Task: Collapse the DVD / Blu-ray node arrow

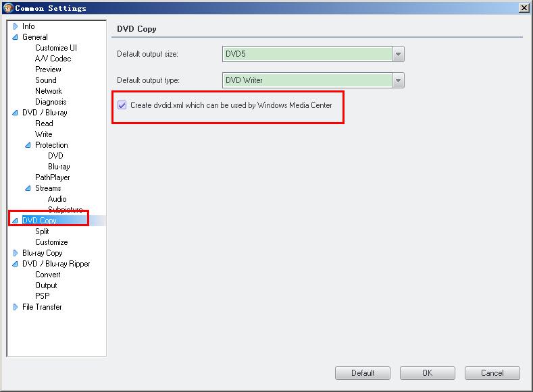Action: click(x=15, y=113)
